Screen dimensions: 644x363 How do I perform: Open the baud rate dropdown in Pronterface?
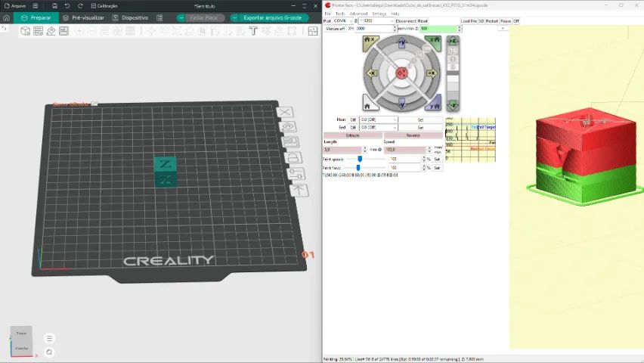[376, 20]
